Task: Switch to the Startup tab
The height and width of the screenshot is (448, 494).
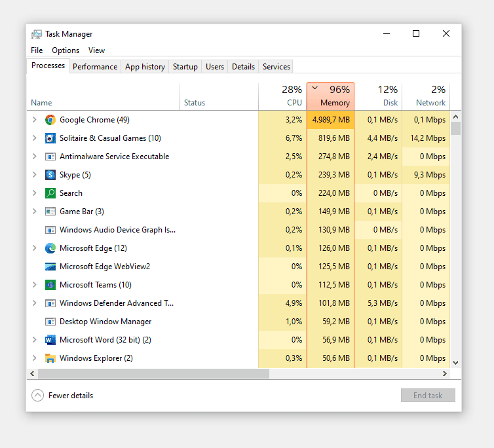Action: coord(185,67)
